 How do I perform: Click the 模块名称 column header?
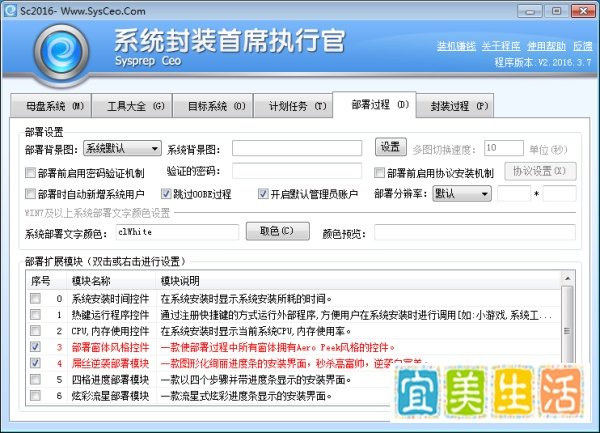point(111,281)
